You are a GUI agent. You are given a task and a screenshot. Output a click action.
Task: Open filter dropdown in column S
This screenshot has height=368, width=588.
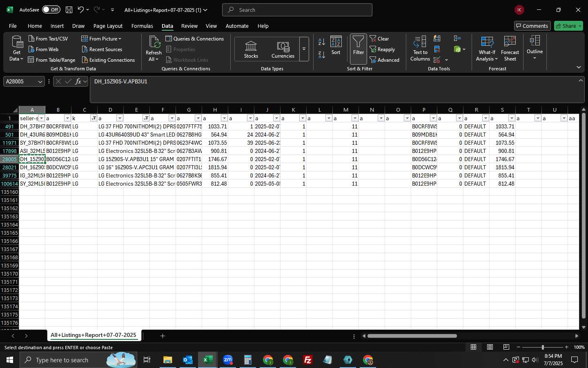[x=512, y=118]
